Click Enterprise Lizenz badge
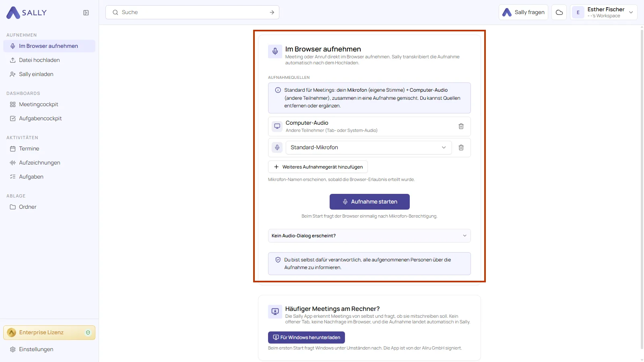 click(x=49, y=333)
